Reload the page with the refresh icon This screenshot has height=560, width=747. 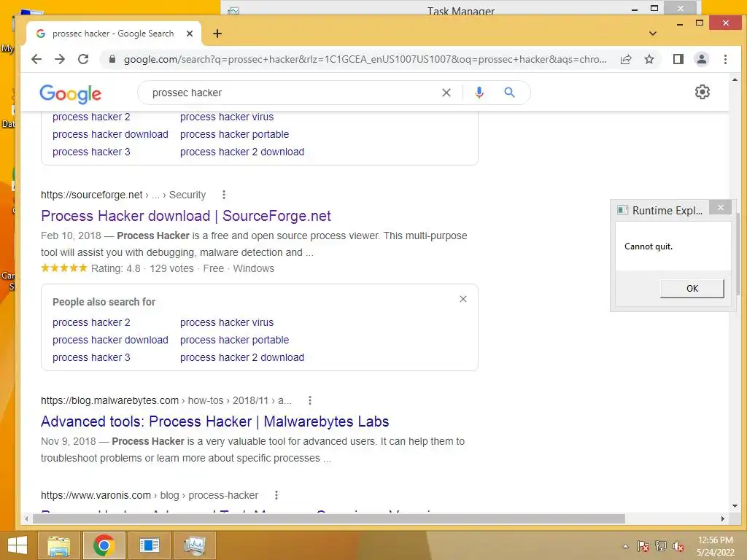point(83,59)
